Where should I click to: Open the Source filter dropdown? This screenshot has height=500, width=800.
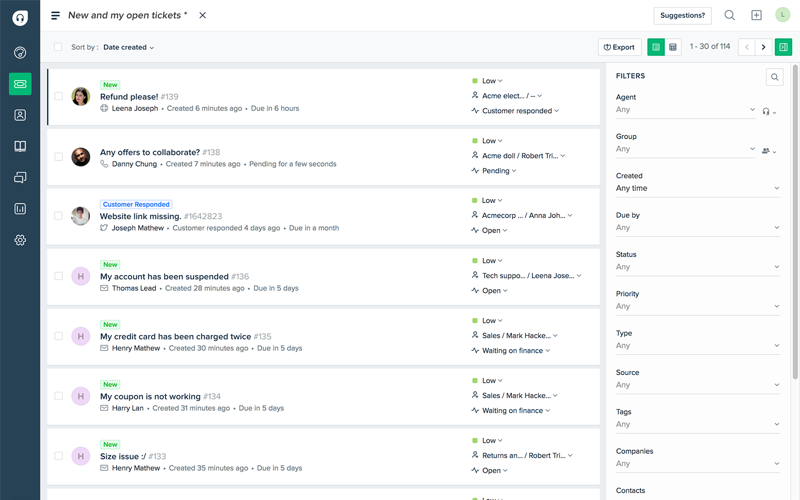tap(697, 385)
